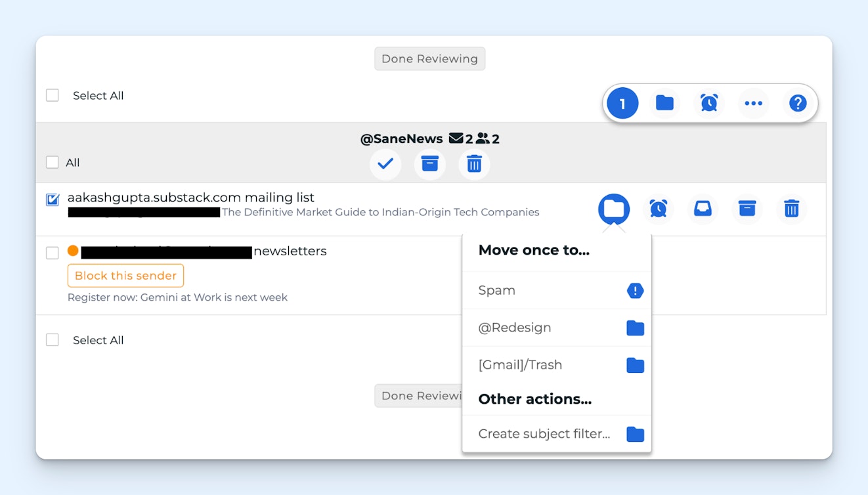
Task: Move aakashgupta substack email to inbox
Action: click(x=703, y=209)
